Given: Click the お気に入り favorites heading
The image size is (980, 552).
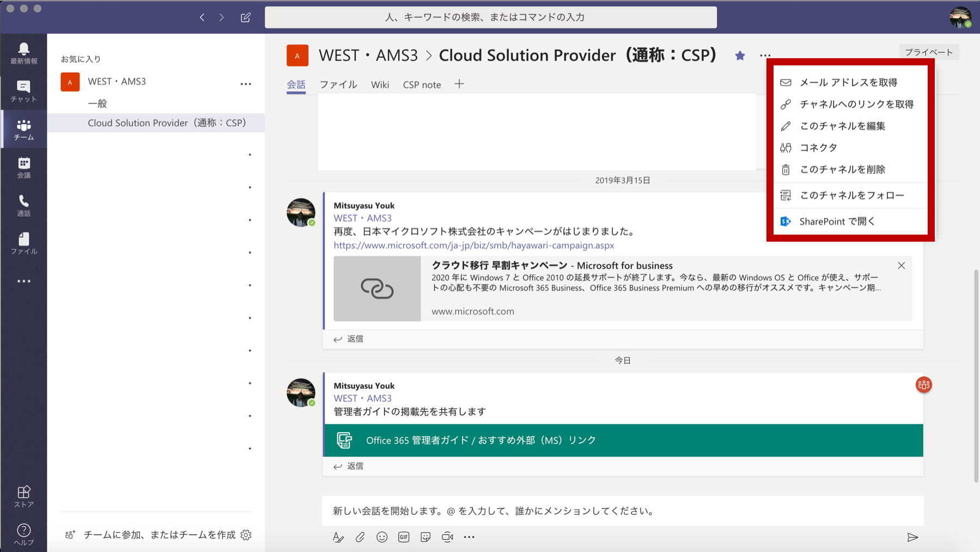Looking at the screenshot, I should tap(81, 59).
